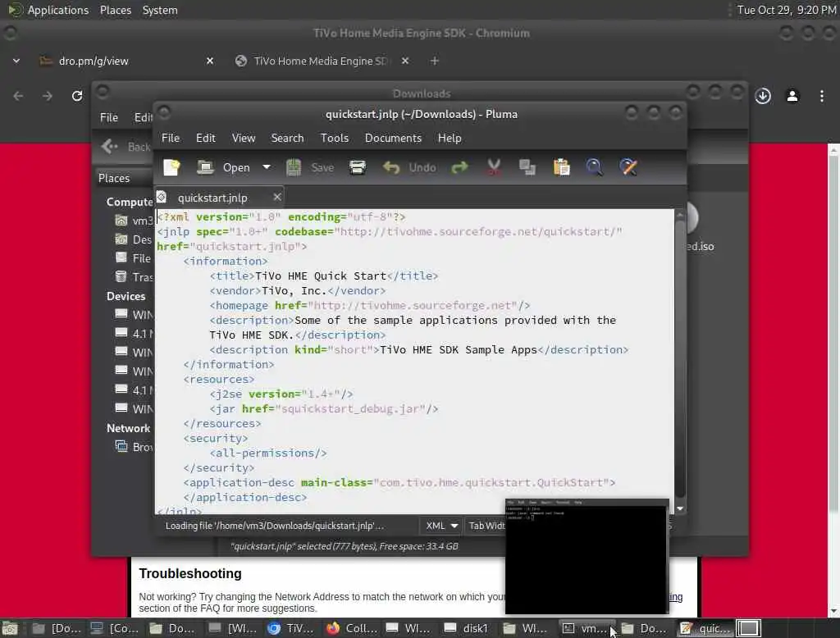This screenshot has width=840, height=638.
Task: Open Chromium three-dot menu
Action: coord(822,96)
